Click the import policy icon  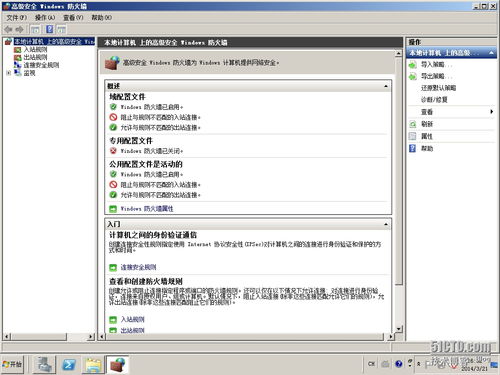(413, 65)
